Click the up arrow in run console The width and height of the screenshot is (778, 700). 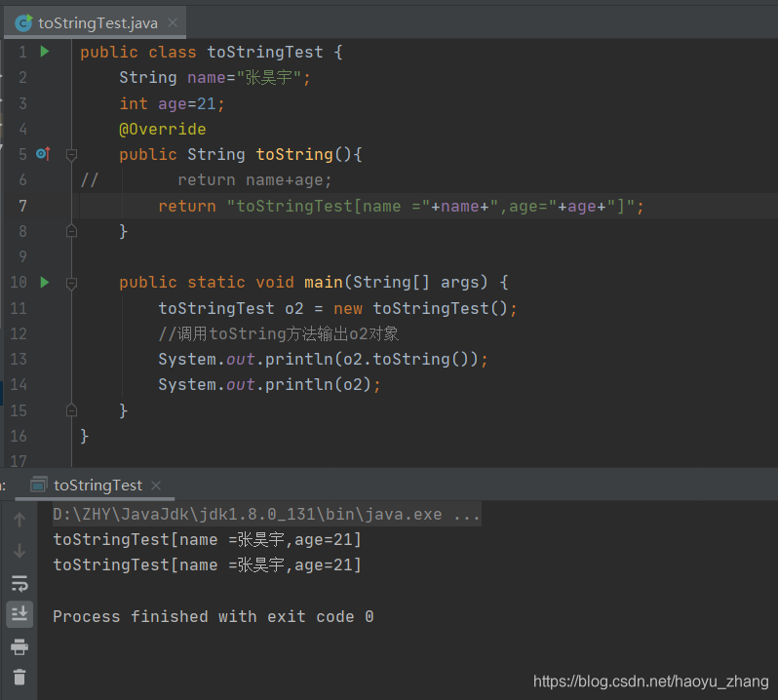tap(19, 520)
